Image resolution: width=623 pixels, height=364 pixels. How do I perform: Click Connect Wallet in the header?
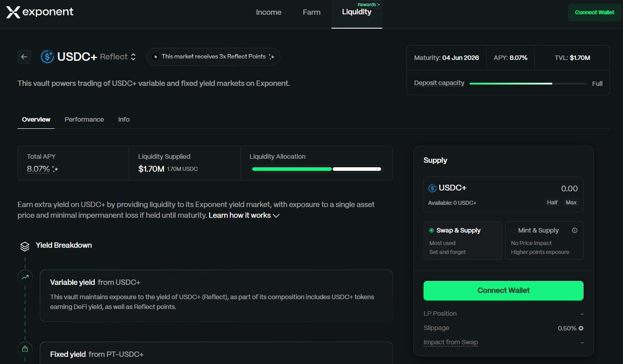[x=594, y=12]
